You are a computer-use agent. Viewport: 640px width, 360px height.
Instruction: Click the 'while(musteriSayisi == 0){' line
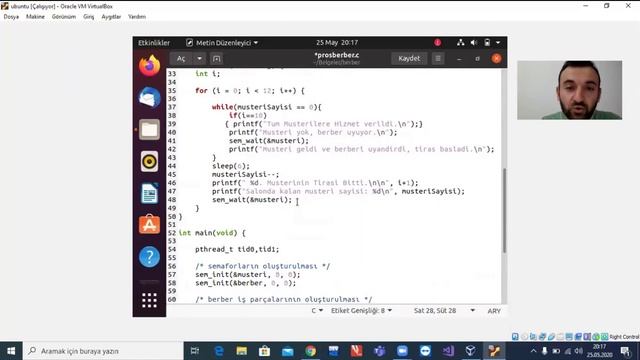(267, 107)
